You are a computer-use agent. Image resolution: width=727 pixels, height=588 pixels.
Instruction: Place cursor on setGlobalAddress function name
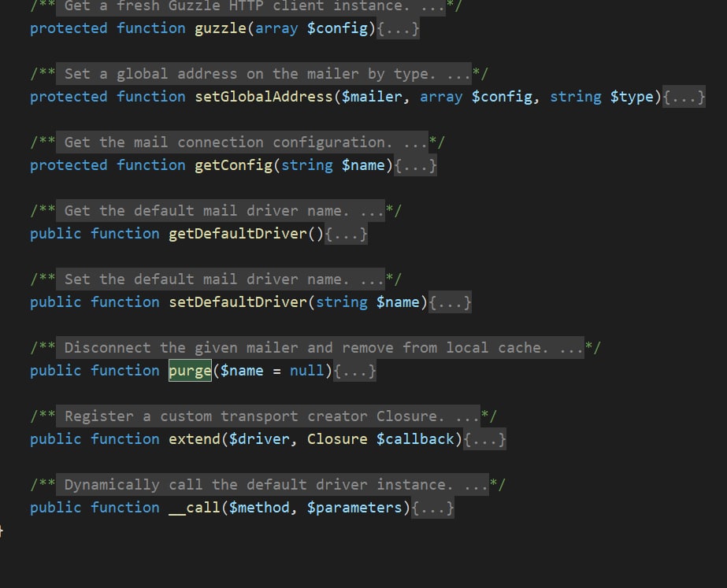coord(264,97)
